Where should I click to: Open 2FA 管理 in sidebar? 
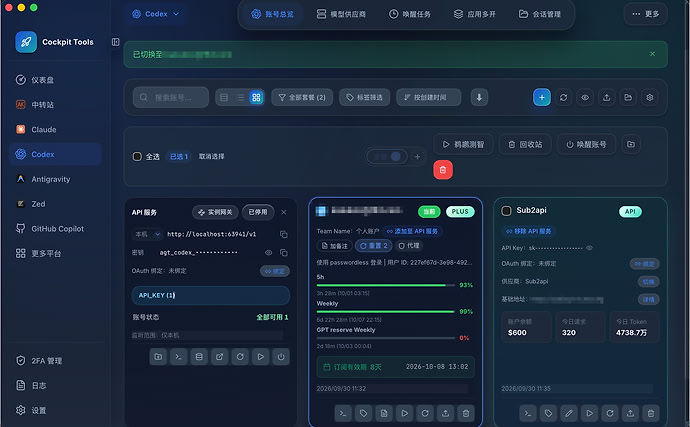[55, 361]
